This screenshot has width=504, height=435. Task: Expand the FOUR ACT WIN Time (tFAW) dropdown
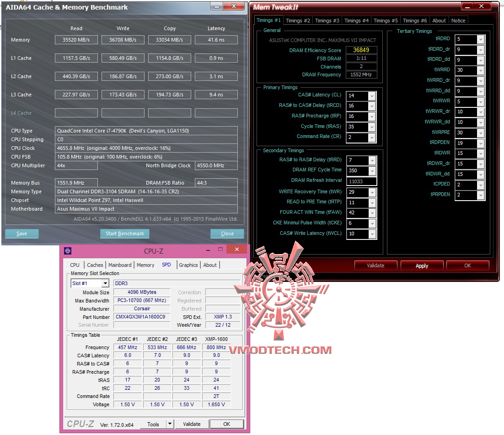(x=372, y=213)
